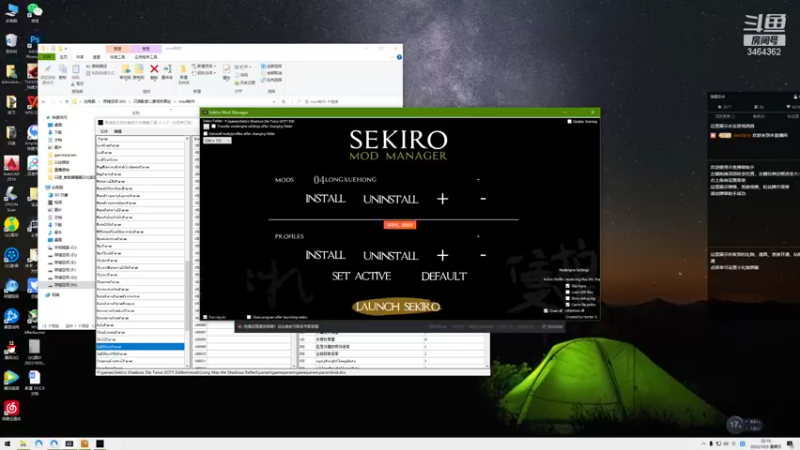Viewport: 800px width, 450px height.
Task: Open the Explorer address bar history dropdown
Action: (274, 102)
